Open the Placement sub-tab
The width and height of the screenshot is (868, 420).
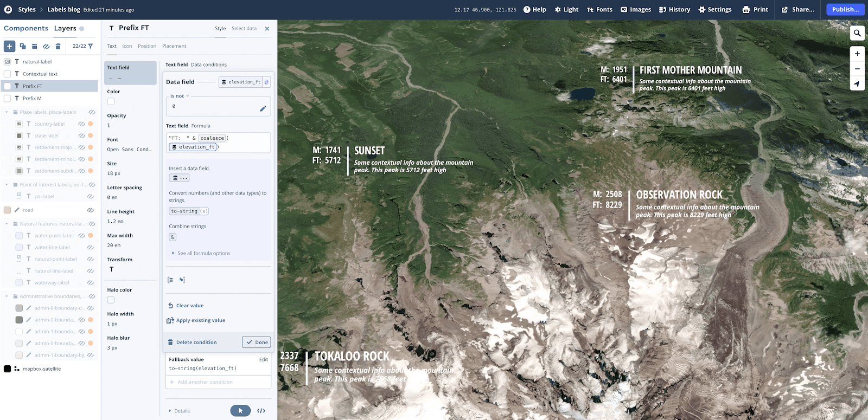coord(174,46)
